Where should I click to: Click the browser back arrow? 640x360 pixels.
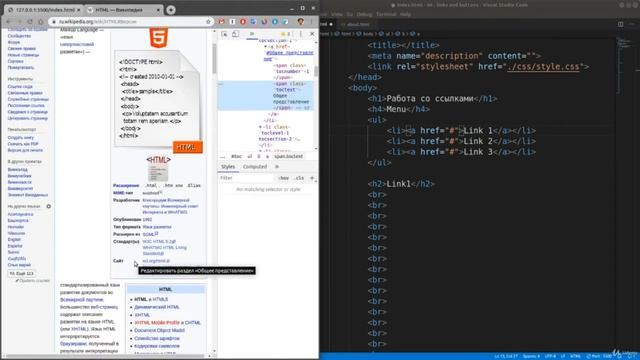[x=9, y=22]
